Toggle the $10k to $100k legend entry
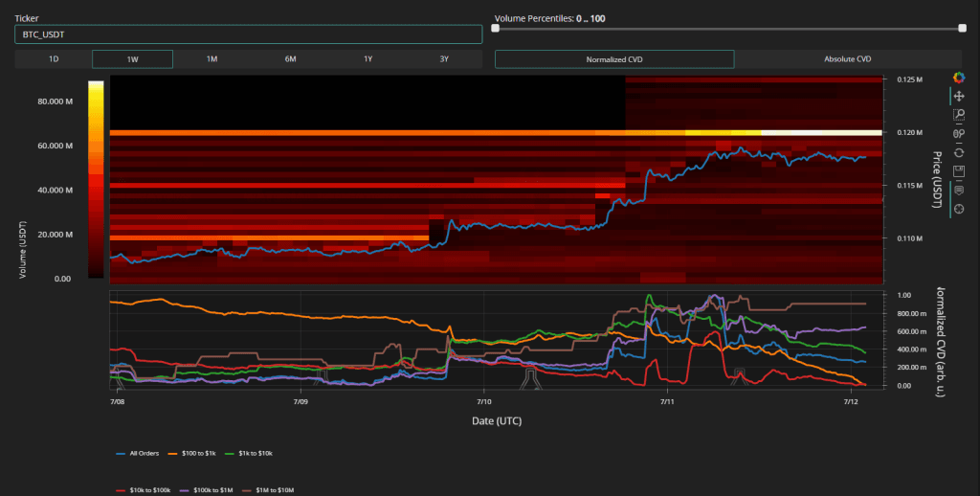 (144, 489)
